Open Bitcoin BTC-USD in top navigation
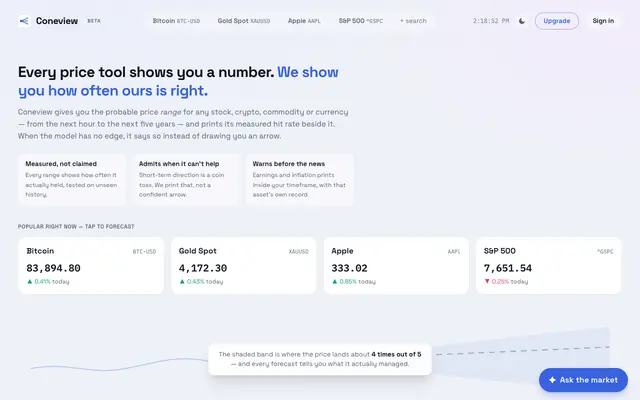Image resolution: width=640 pixels, height=400 pixels. click(176, 21)
